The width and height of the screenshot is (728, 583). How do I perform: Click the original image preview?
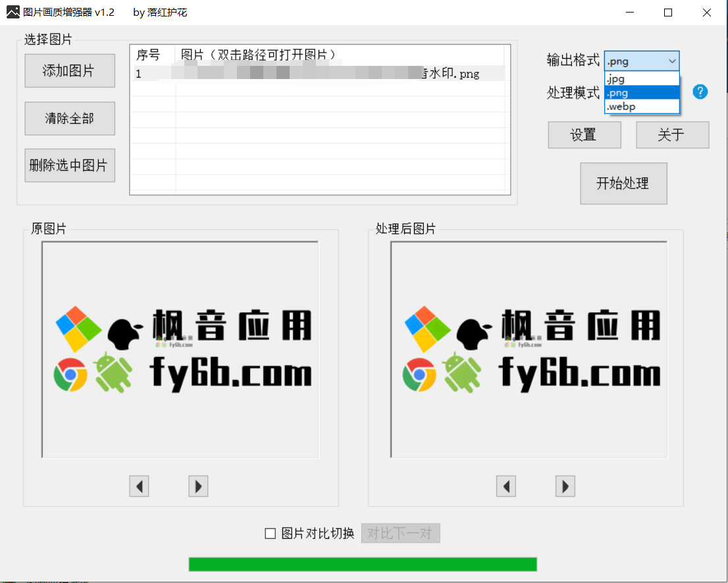coord(180,350)
